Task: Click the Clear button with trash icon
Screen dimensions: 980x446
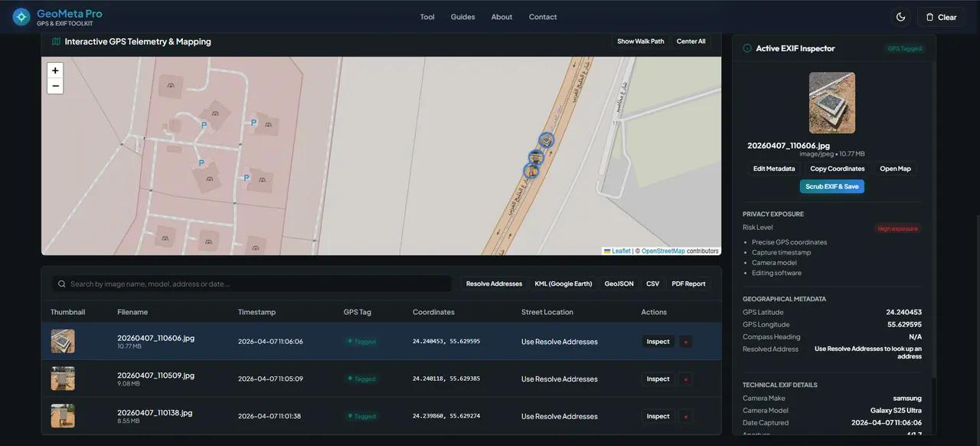Action: tap(941, 17)
